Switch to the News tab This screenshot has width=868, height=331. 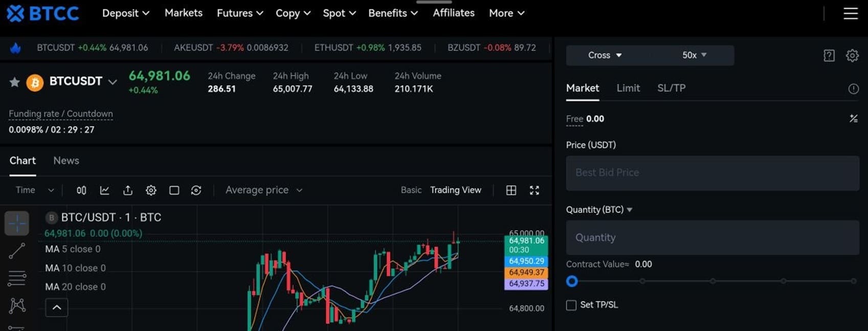coord(66,160)
